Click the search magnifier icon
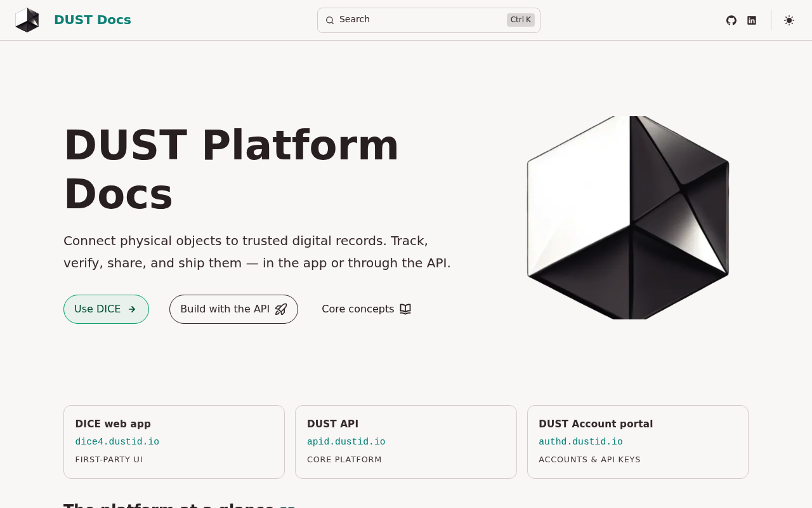The height and width of the screenshot is (508, 812). 330,20
